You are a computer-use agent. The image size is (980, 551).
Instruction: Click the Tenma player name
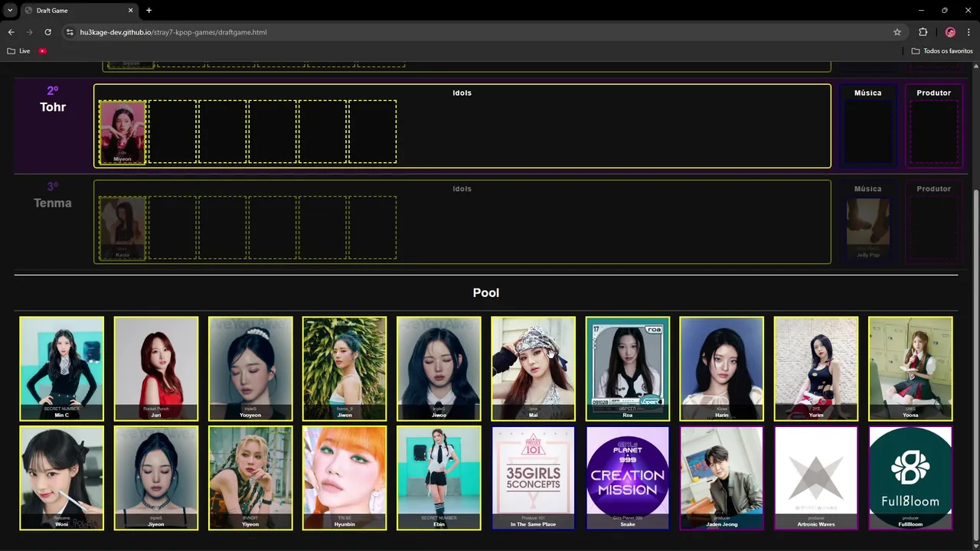coord(53,203)
